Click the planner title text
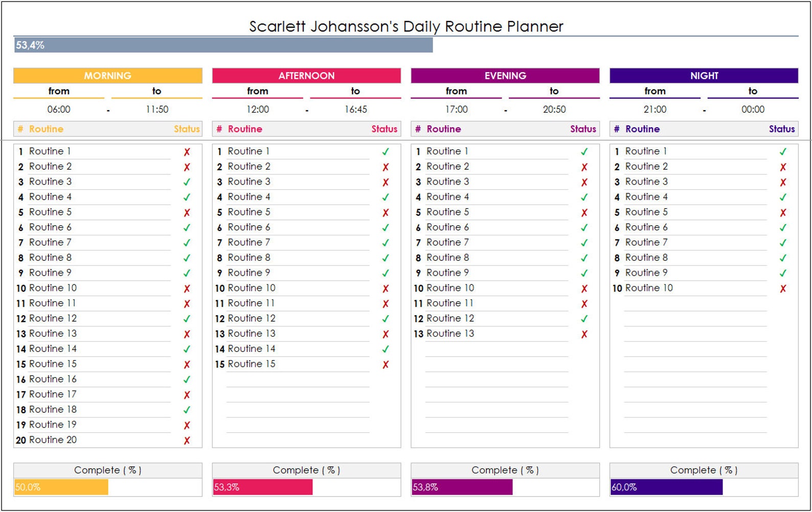This screenshot has width=812, height=512. pyautogui.click(x=406, y=27)
